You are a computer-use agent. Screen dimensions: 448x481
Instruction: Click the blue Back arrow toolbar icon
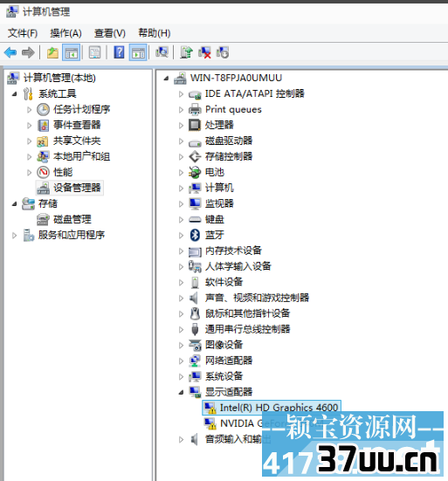click(10, 52)
